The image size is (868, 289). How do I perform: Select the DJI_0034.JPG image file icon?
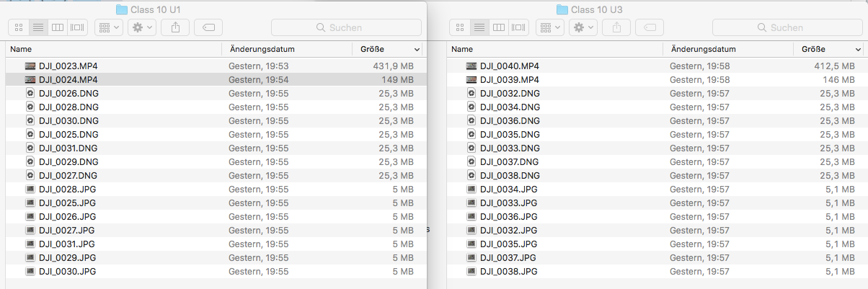(x=471, y=189)
